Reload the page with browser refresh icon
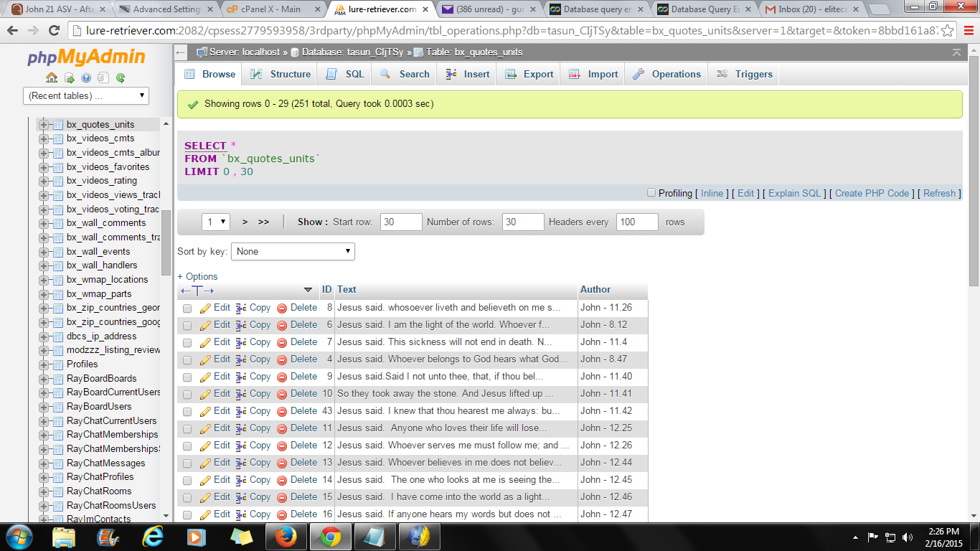The height and width of the screenshot is (551, 980). (x=54, y=31)
